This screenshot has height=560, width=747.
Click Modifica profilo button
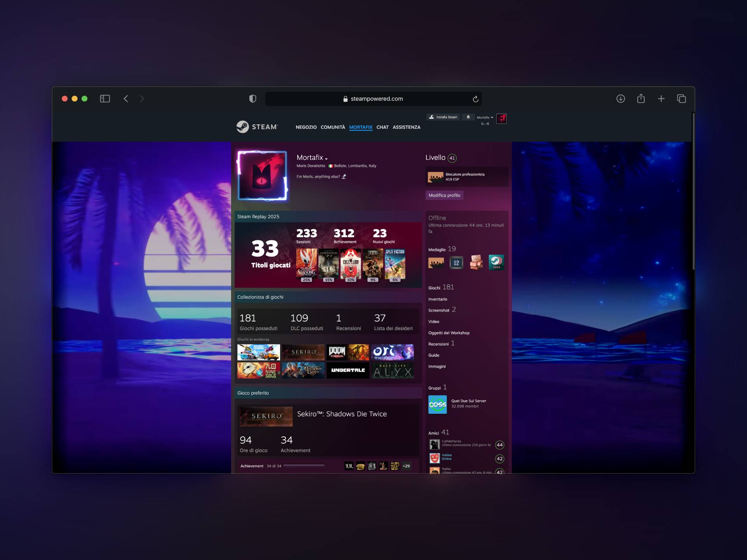[x=444, y=195]
